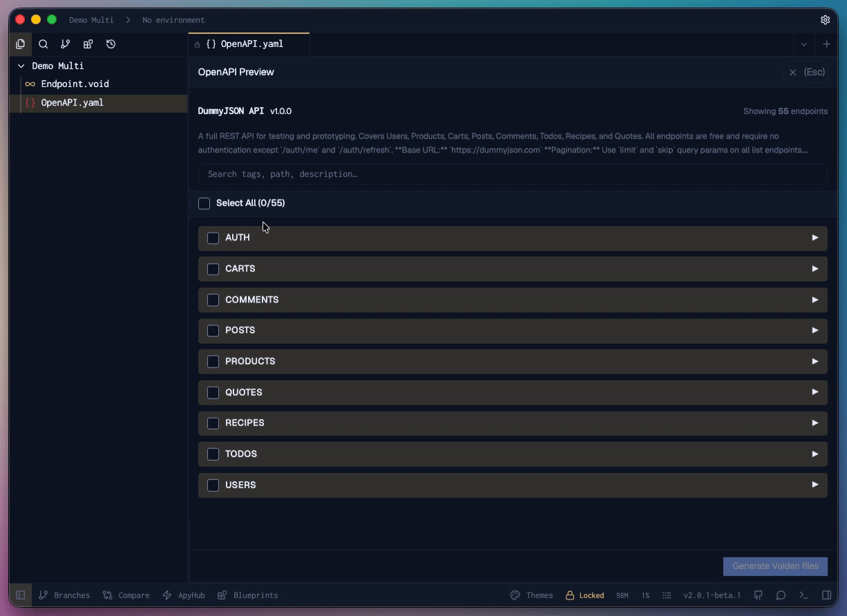Check the CARTS group checkbox
This screenshot has height=616, width=847.
[x=213, y=269]
